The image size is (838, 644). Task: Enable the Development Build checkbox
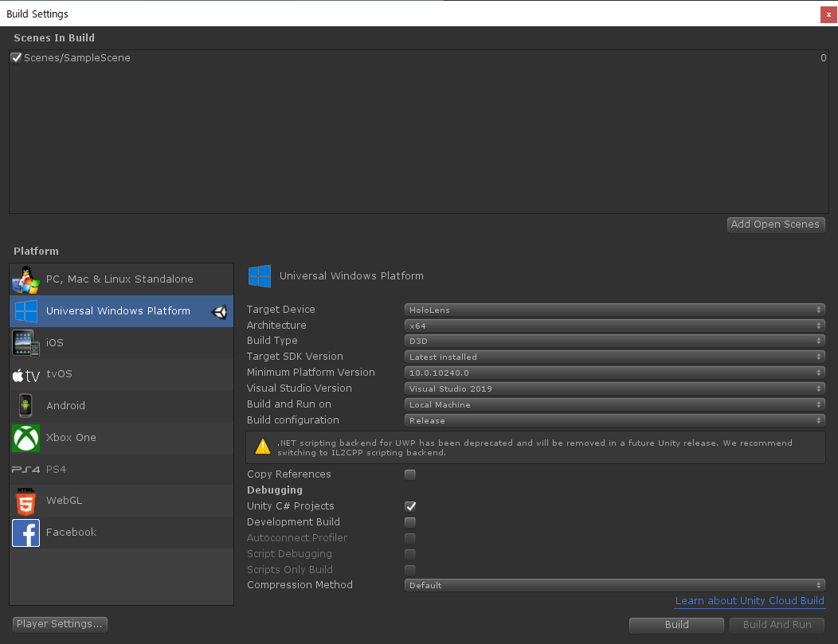pyautogui.click(x=410, y=522)
